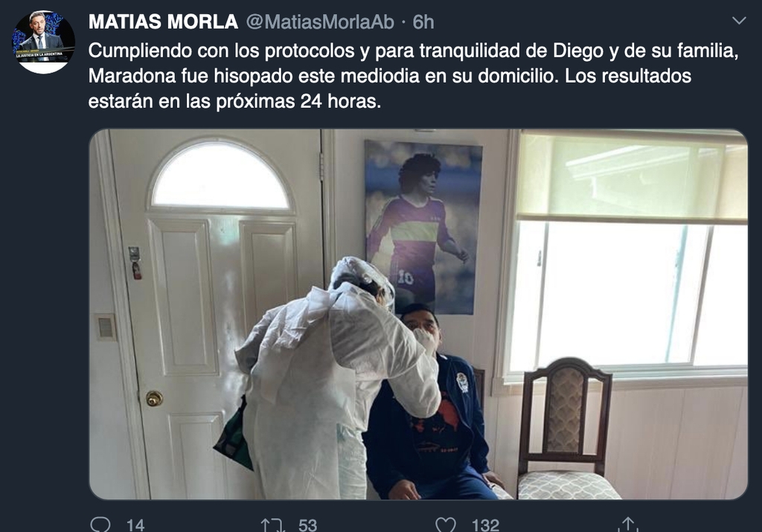Image resolution: width=762 pixels, height=532 pixels.
Task: View the 132 likes count
Action: pos(485,525)
